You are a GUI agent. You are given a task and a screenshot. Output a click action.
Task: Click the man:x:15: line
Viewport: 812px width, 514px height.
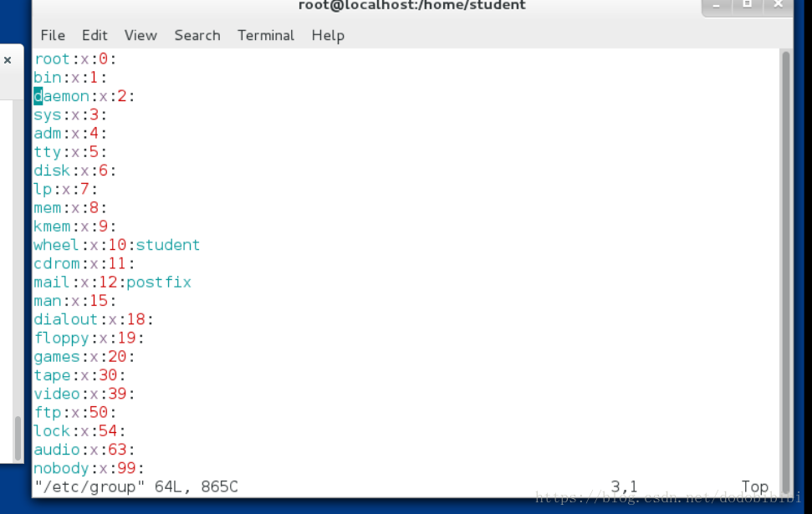(x=75, y=301)
